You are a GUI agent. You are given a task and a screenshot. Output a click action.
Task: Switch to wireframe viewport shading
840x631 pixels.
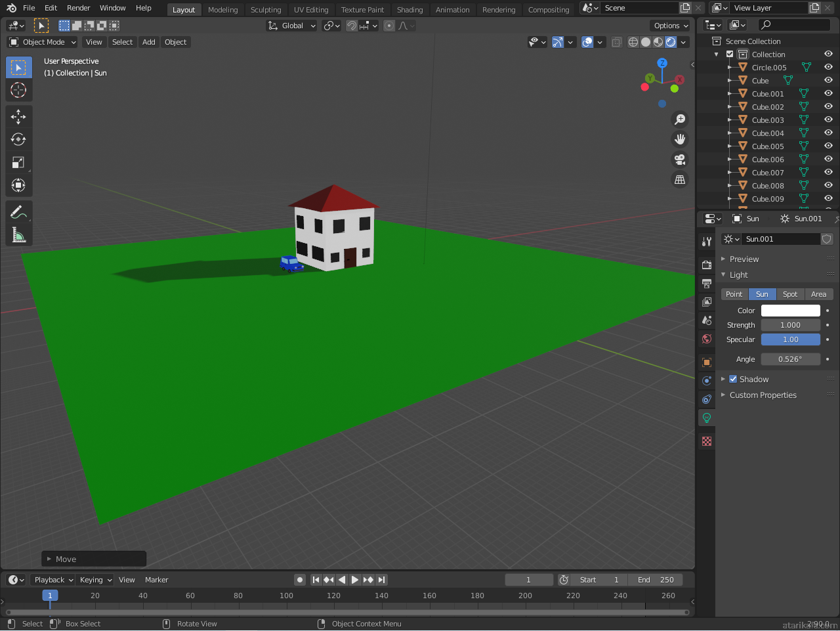coord(633,42)
